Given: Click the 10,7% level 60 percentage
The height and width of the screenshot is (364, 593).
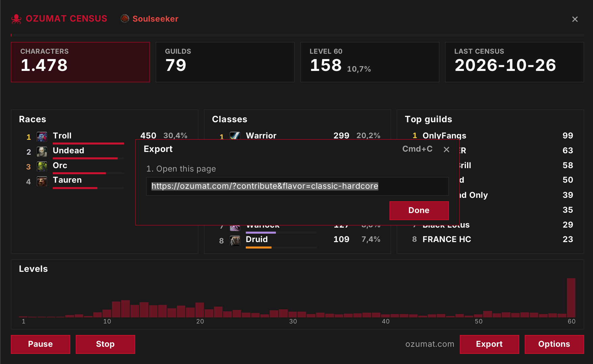Looking at the screenshot, I should click(359, 69).
